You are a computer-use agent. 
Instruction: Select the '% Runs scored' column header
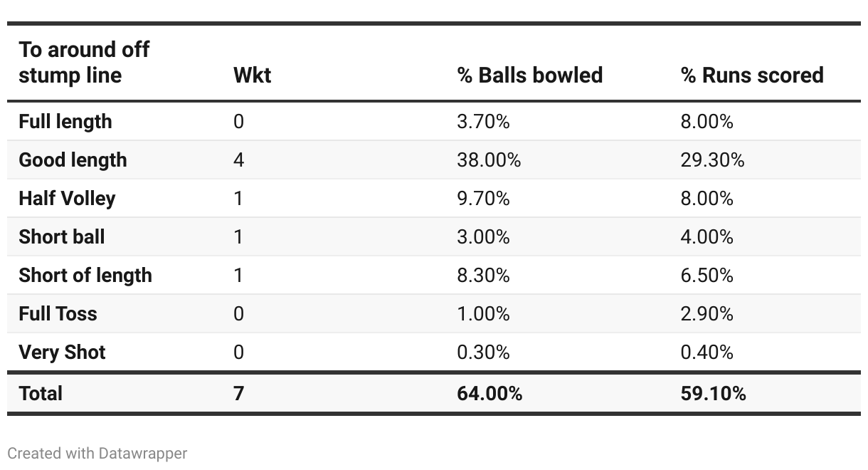(752, 75)
